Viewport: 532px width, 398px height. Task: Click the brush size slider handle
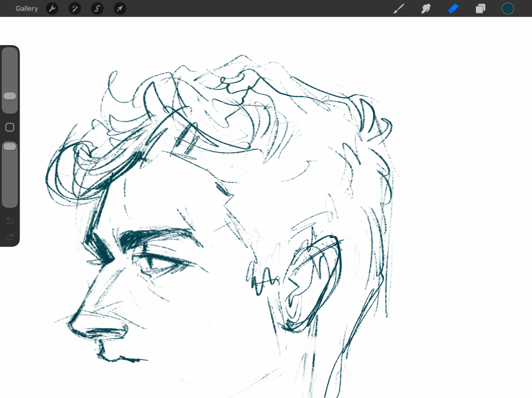pos(10,96)
